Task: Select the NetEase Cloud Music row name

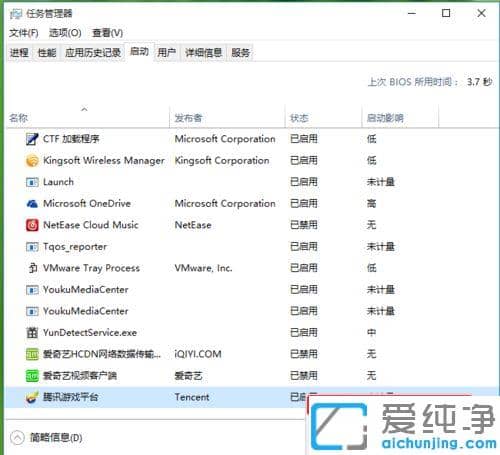Action: coord(91,225)
